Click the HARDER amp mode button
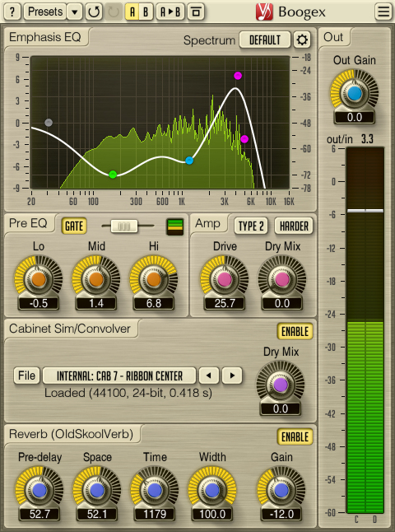395x532 pixels. 294,226
